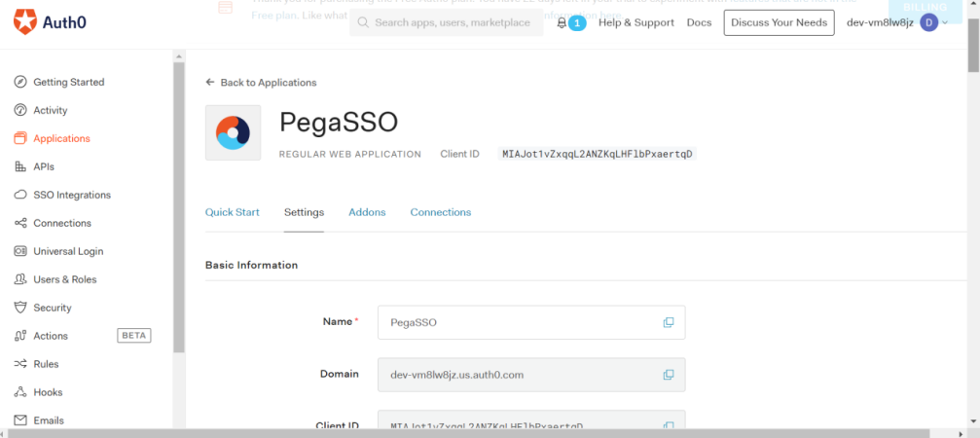Click REGULAR WEB APPLICATION label

(350, 154)
